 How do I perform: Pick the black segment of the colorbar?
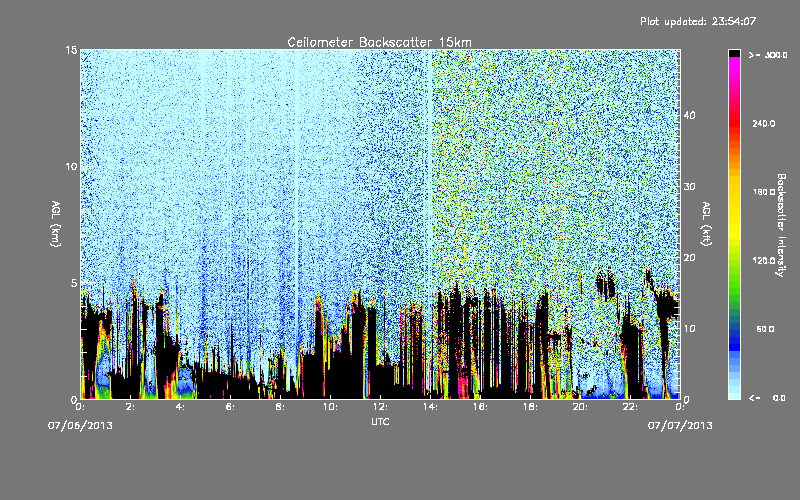tap(734, 53)
